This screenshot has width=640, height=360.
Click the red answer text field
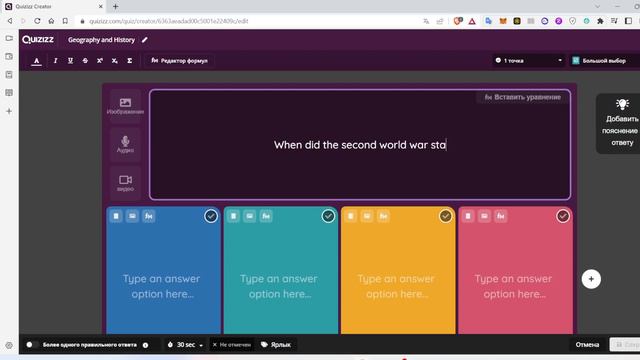(514, 286)
